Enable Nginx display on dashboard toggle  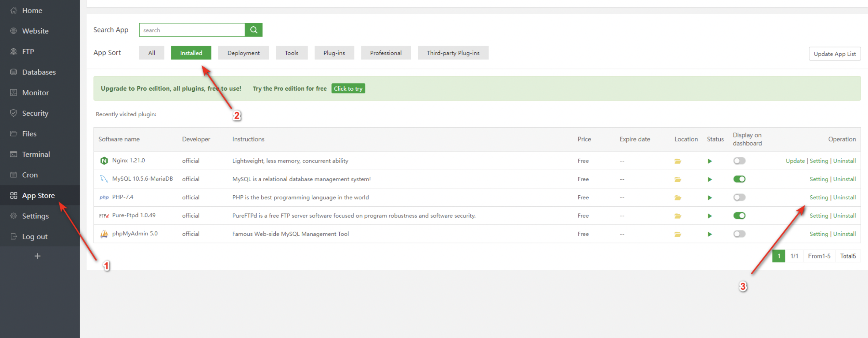click(739, 161)
